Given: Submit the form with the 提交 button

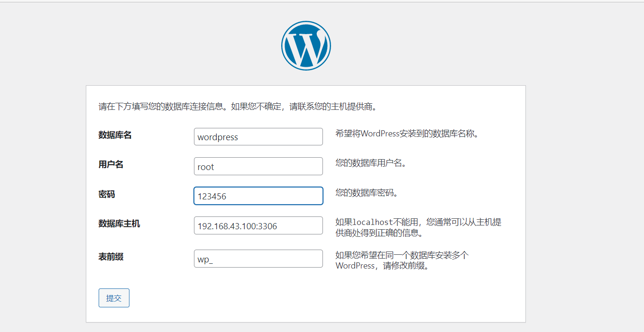Looking at the screenshot, I should [x=114, y=298].
